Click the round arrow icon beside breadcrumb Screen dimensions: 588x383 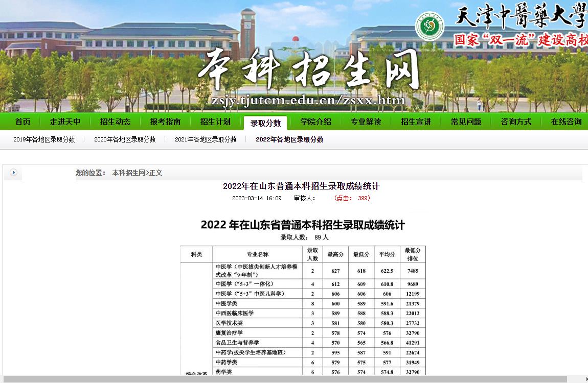(x=13, y=172)
